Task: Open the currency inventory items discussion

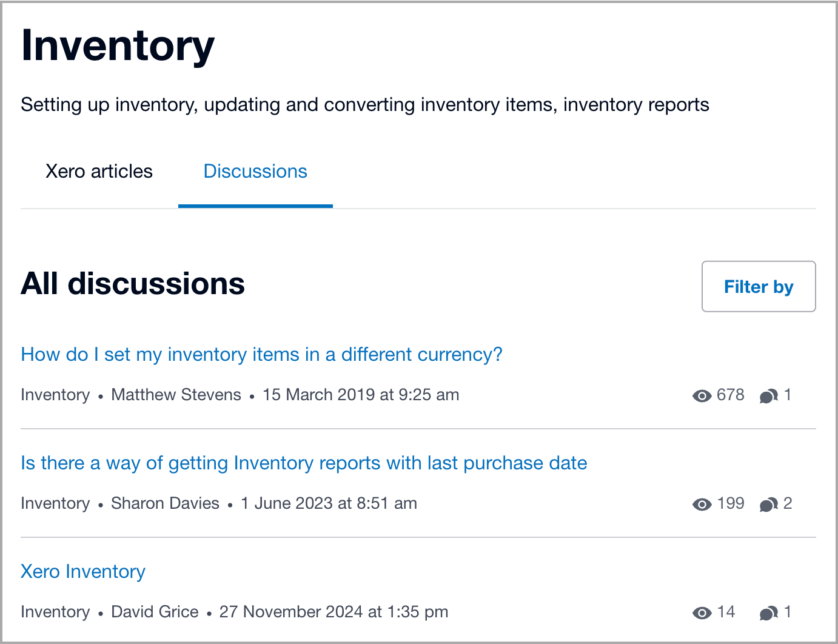Action: coord(261,354)
